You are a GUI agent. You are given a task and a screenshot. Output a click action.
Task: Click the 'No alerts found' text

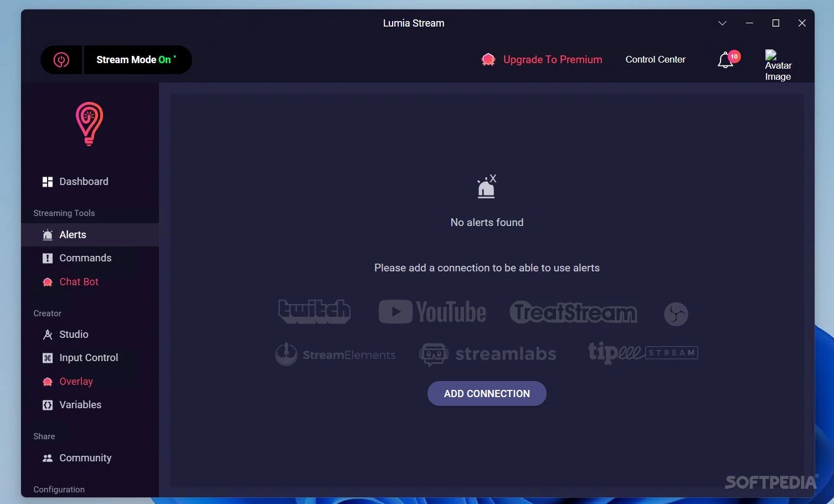pos(487,222)
